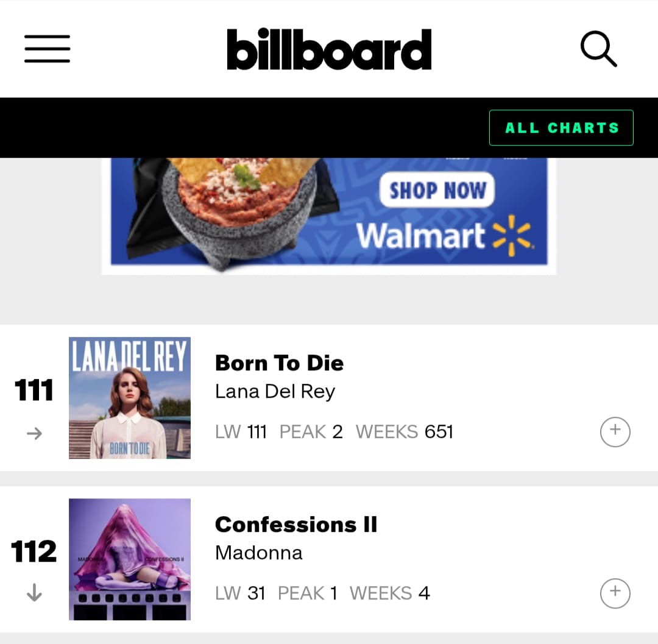The image size is (658, 644).
Task: Click the Walmart logo in the ad
Action: [x=445, y=235]
